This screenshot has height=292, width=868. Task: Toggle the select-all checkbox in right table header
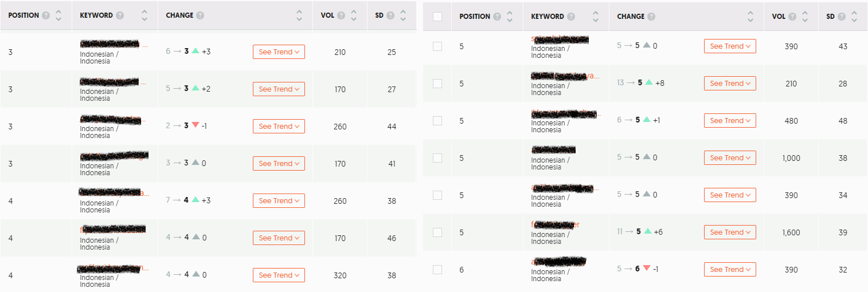pyautogui.click(x=437, y=17)
